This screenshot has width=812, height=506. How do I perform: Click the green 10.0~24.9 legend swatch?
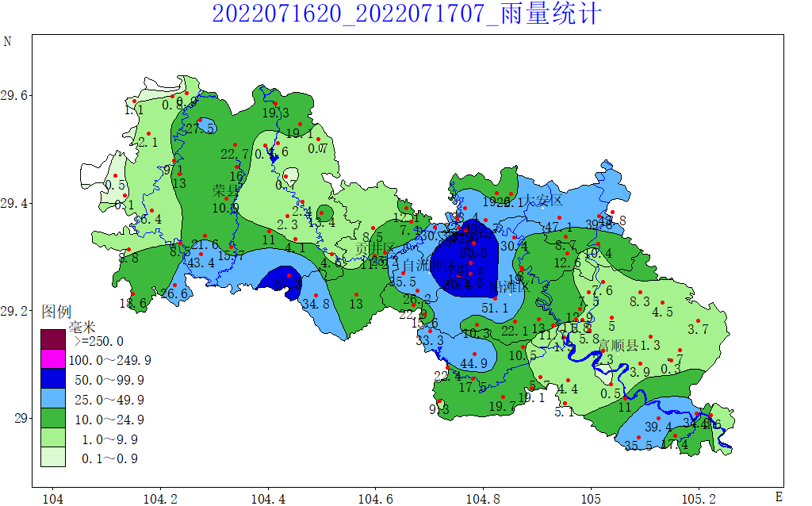(54, 419)
